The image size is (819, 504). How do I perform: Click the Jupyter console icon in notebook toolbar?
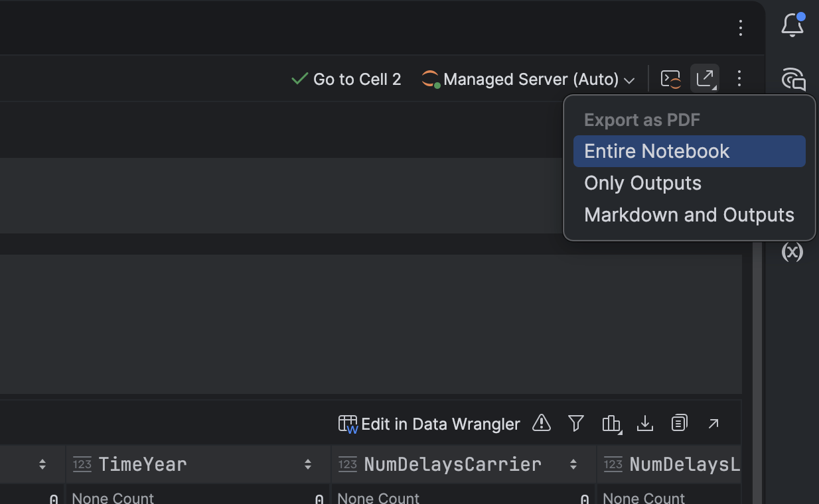[671, 80]
